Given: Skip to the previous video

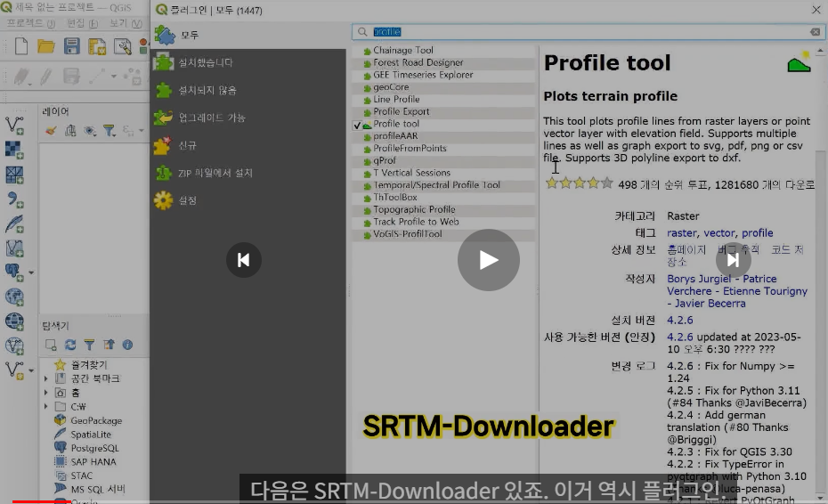Looking at the screenshot, I should (243, 260).
